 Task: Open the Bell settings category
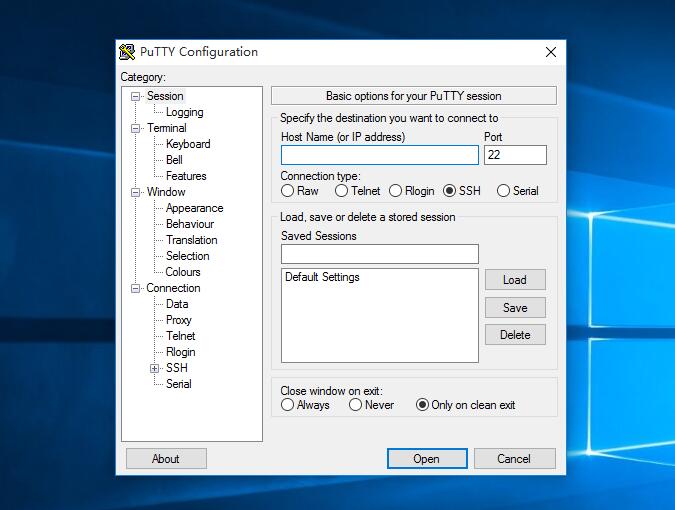tap(174, 160)
